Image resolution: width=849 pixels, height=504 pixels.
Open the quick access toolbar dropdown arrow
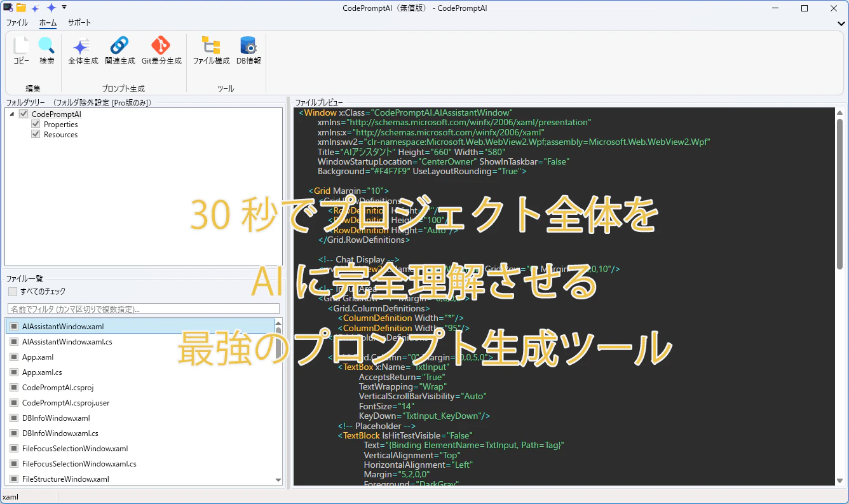[64, 8]
